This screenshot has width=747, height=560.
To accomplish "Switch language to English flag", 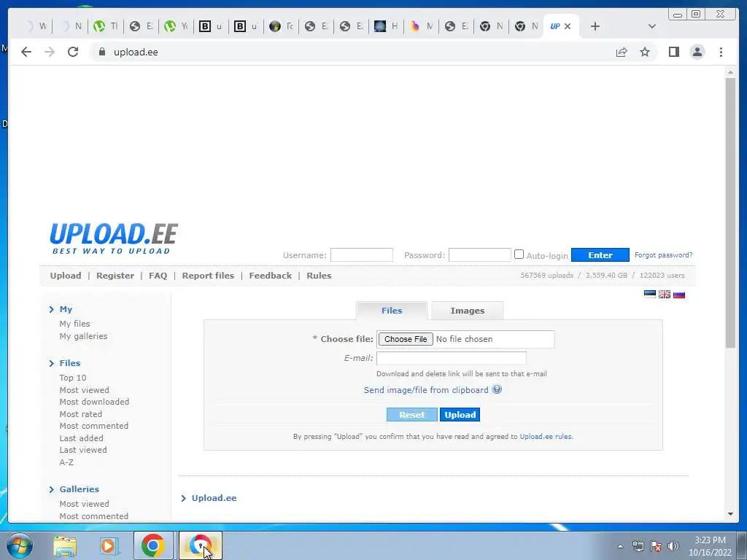I will pyautogui.click(x=664, y=294).
